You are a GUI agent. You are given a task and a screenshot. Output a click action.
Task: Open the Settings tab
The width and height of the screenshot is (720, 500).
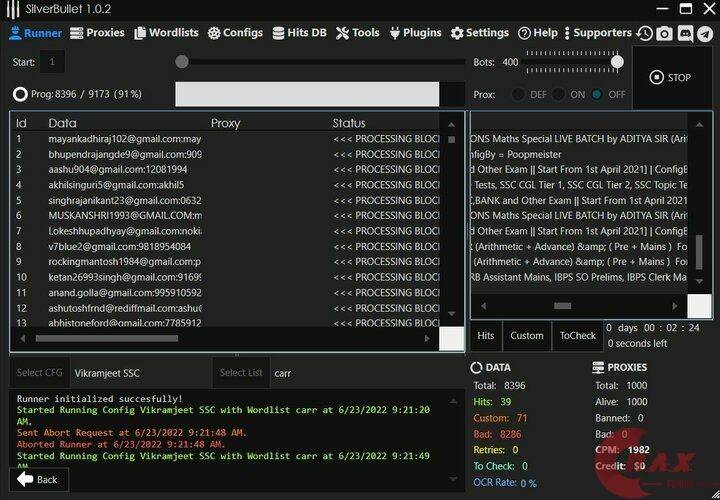(x=479, y=33)
